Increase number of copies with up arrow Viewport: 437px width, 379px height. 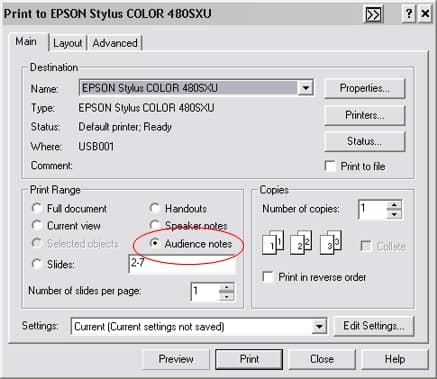(x=394, y=205)
